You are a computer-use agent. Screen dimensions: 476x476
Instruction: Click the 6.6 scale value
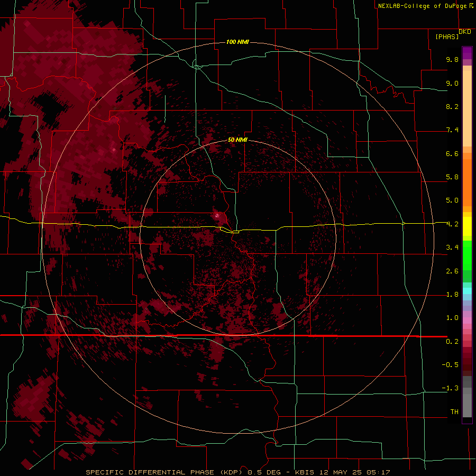[x=452, y=153]
